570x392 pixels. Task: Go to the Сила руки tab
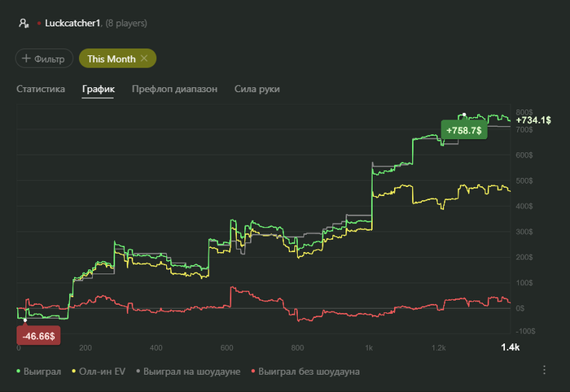256,89
